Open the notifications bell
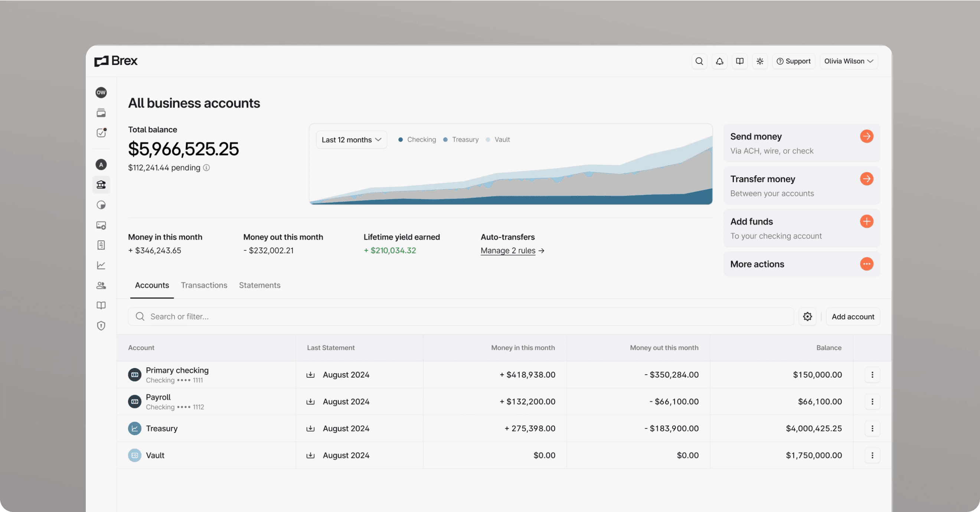The height and width of the screenshot is (512, 980). [x=719, y=61]
